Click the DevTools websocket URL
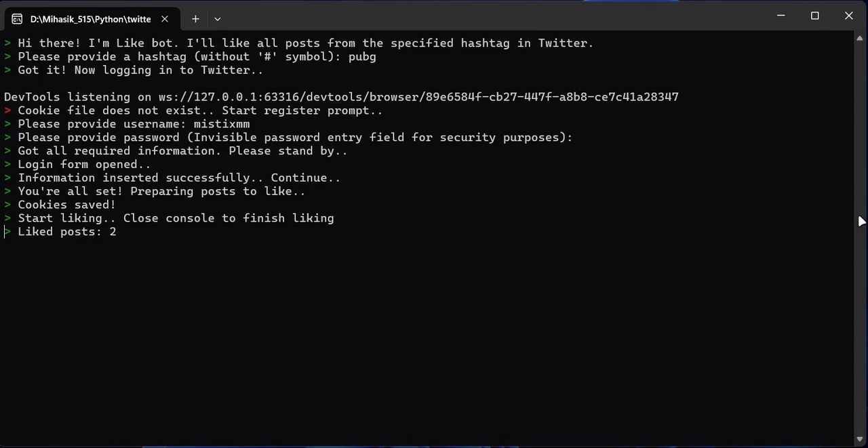The width and height of the screenshot is (868, 448). click(418, 97)
